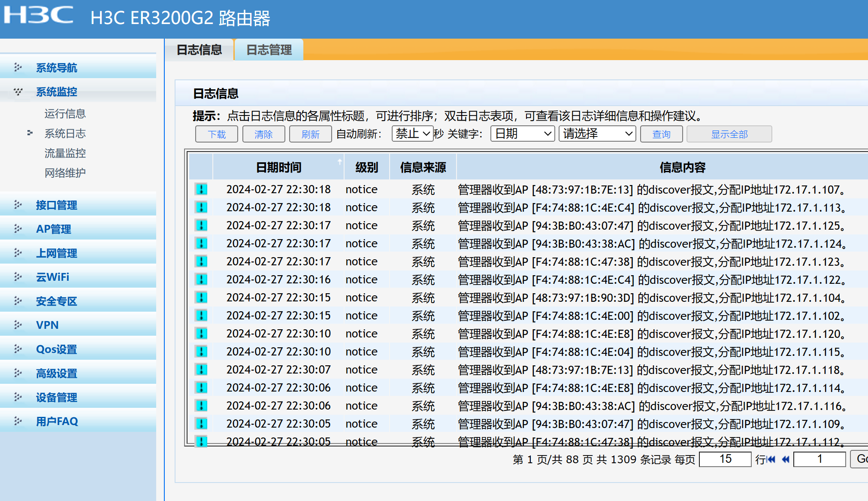Click the arrow icon beside 系统导航
868x501 pixels.
[18, 67]
